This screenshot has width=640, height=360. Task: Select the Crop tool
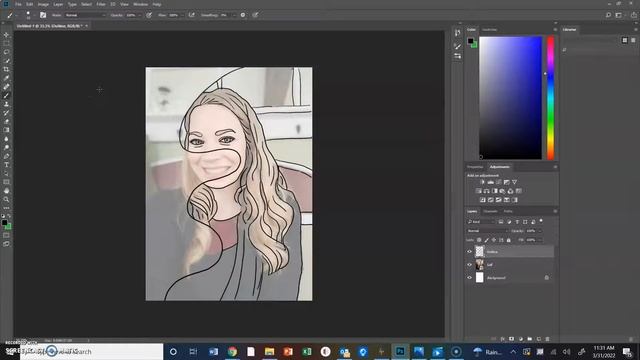(6, 69)
